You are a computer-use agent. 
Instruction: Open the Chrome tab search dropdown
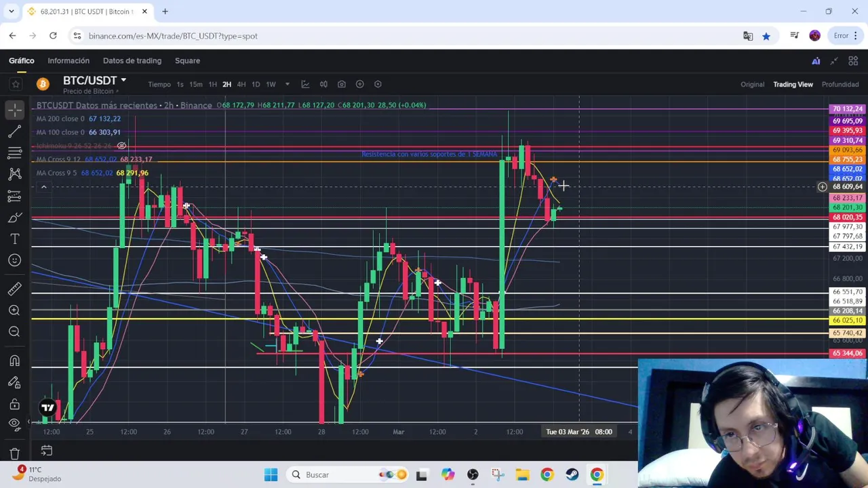click(x=11, y=12)
